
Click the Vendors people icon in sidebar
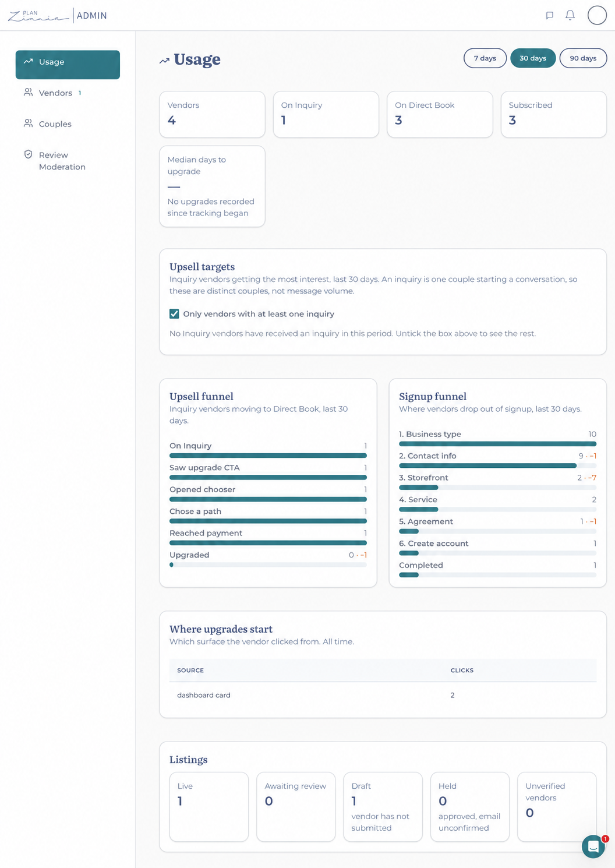28,93
